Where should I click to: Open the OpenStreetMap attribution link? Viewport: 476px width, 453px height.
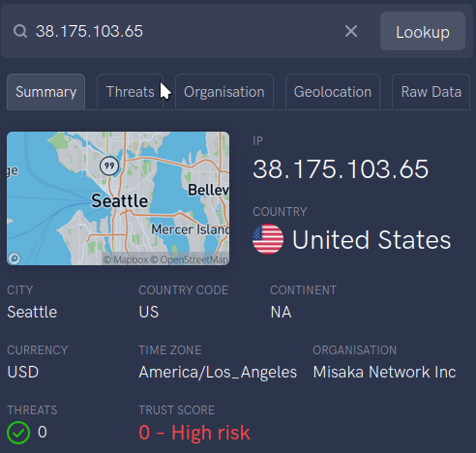(190, 259)
